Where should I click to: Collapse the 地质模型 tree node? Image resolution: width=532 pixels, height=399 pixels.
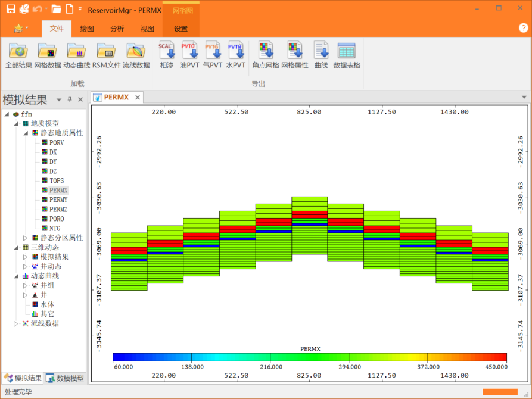(x=16, y=124)
